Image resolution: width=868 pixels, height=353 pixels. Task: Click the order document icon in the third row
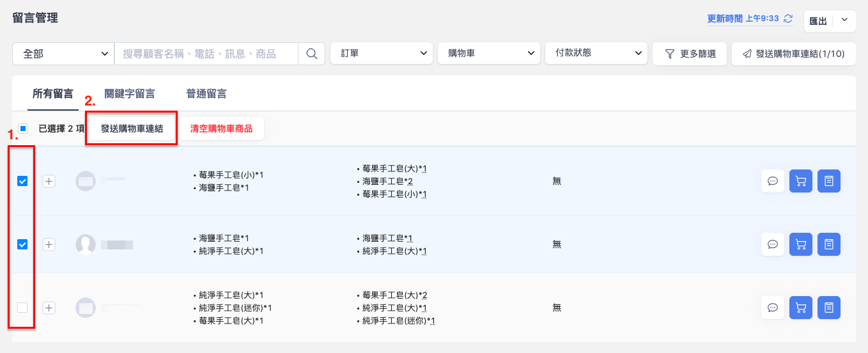[x=828, y=308]
